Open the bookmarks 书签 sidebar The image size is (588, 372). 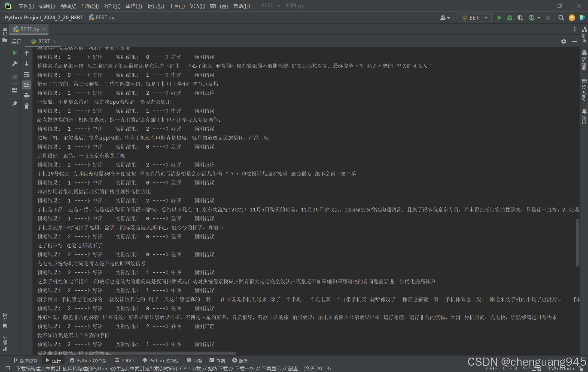[x=5, y=321]
